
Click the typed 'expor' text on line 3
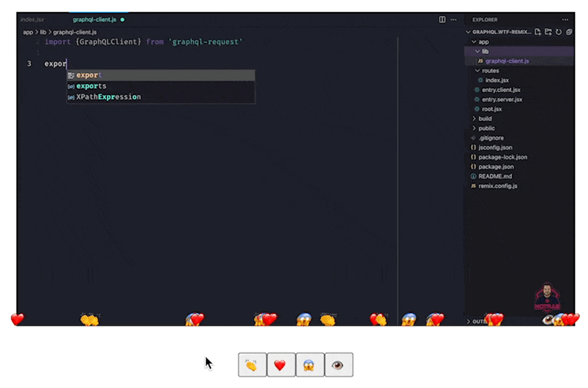coord(55,64)
